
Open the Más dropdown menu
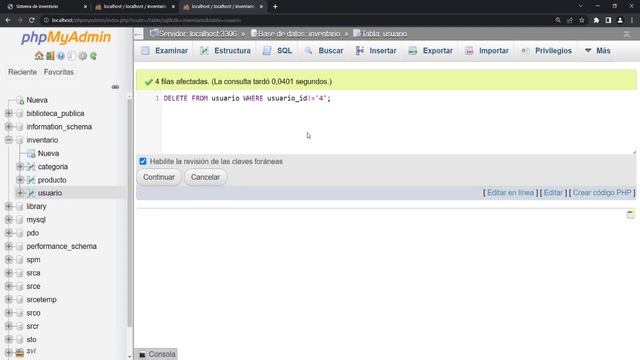tap(598, 51)
